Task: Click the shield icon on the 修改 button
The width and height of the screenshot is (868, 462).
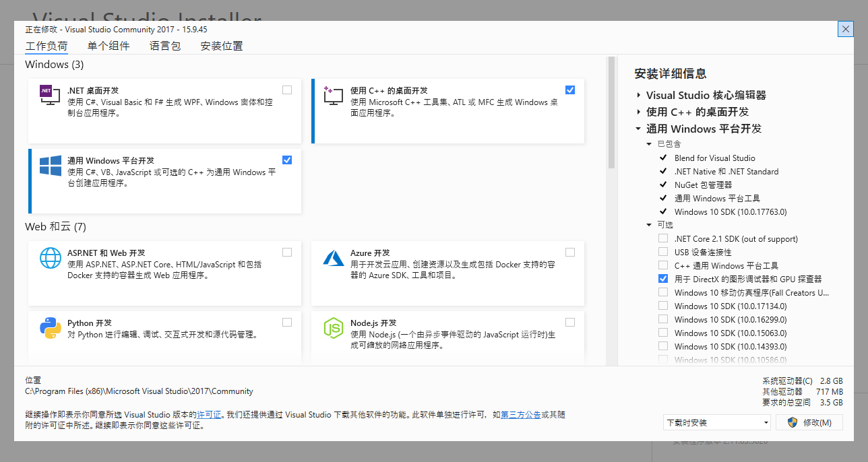Action: tap(793, 422)
